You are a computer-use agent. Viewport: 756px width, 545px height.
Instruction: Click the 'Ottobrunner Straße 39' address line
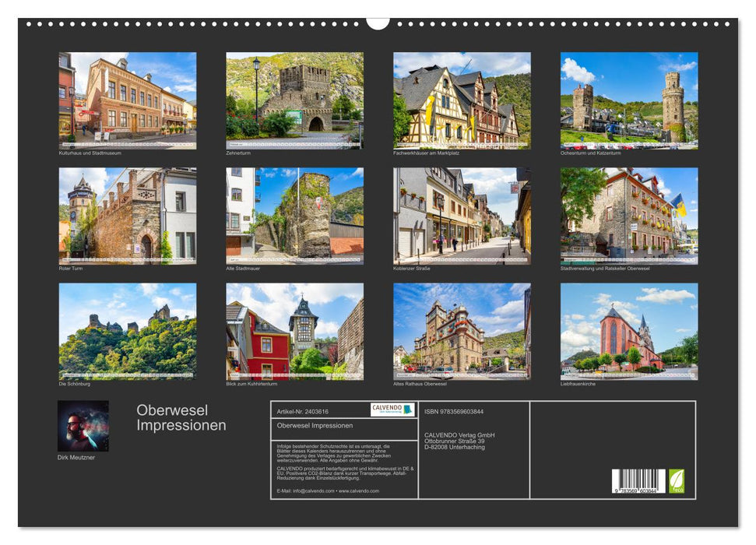pos(455,441)
